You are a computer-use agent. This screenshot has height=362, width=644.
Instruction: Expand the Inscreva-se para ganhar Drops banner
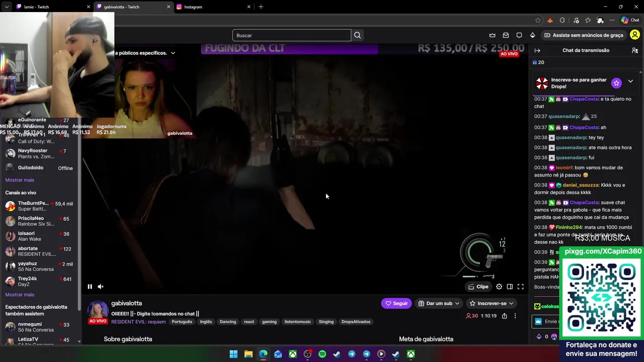(630, 81)
